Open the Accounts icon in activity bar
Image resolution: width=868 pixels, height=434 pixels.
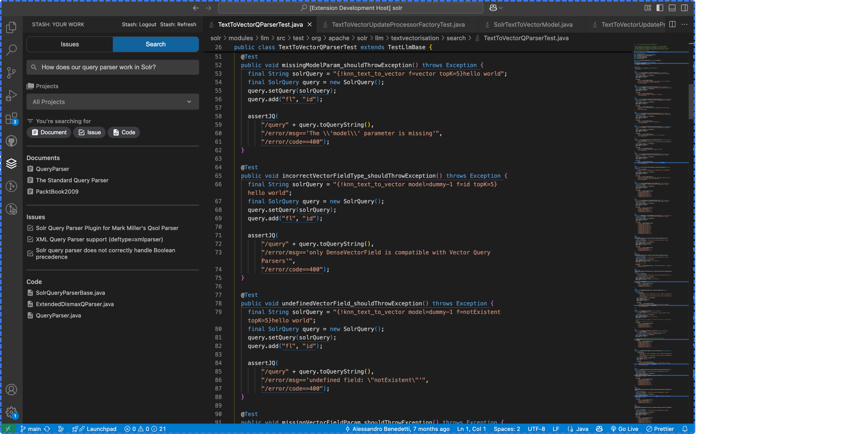pyautogui.click(x=11, y=390)
